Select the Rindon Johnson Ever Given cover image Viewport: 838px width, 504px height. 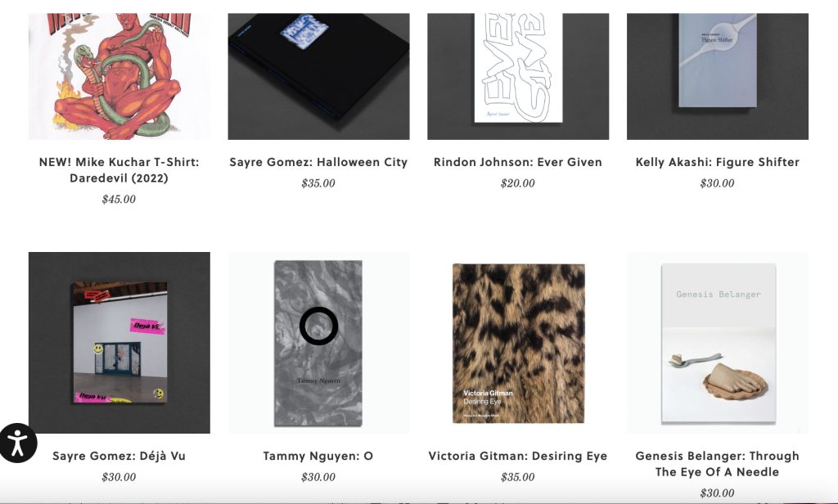(518, 76)
